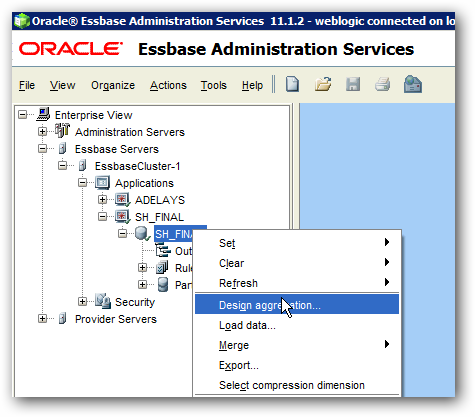Click the Essbase cube icon in title bar
The width and height of the screenshot is (475, 417).
coord(22,21)
